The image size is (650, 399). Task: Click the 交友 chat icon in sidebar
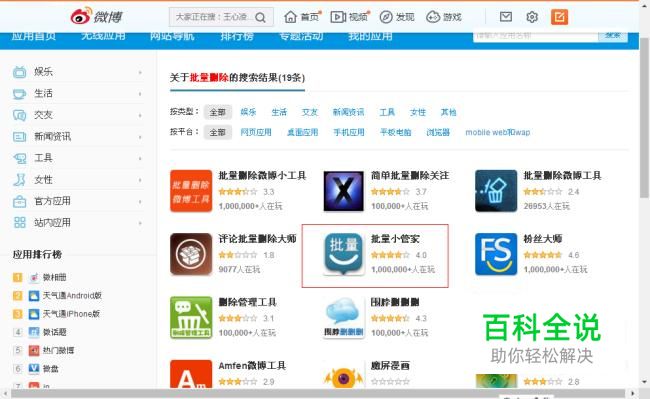[x=19, y=115]
